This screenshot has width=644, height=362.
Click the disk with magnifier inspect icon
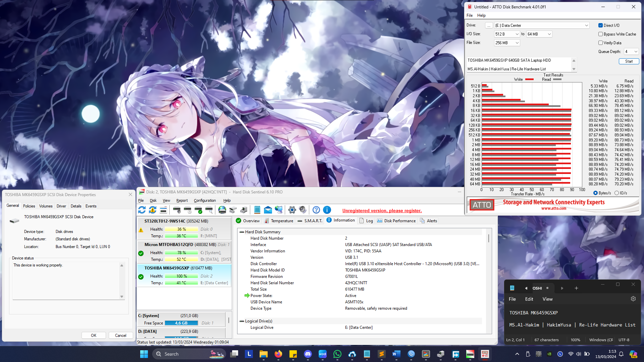[209, 210]
